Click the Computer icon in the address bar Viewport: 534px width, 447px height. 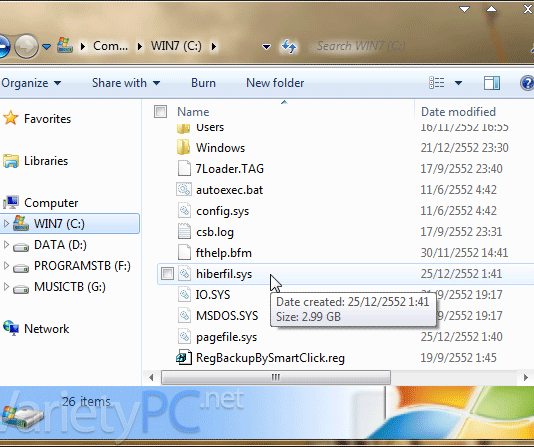[x=65, y=45]
